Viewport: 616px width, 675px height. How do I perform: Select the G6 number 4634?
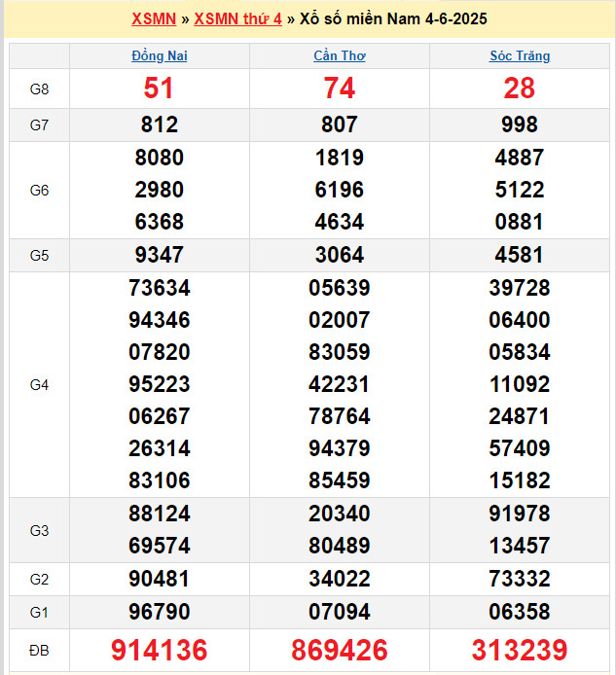tap(340, 222)
